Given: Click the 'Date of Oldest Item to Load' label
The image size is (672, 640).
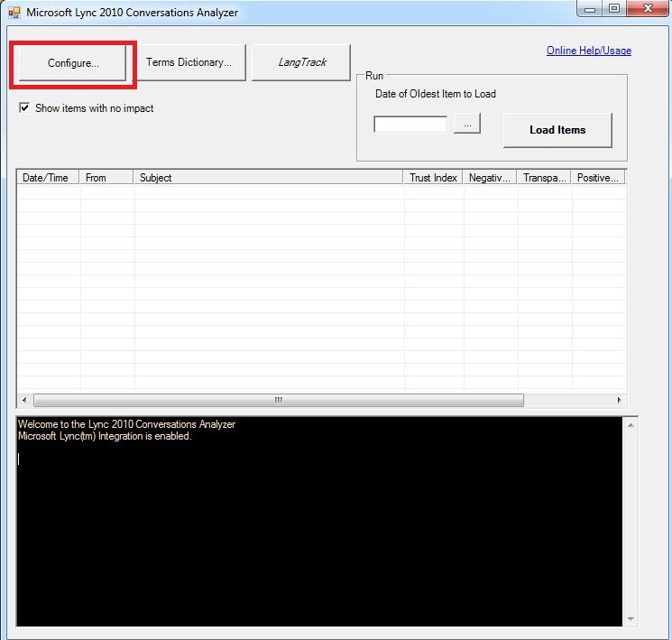Looking at the screenshot, I should 436,94.
